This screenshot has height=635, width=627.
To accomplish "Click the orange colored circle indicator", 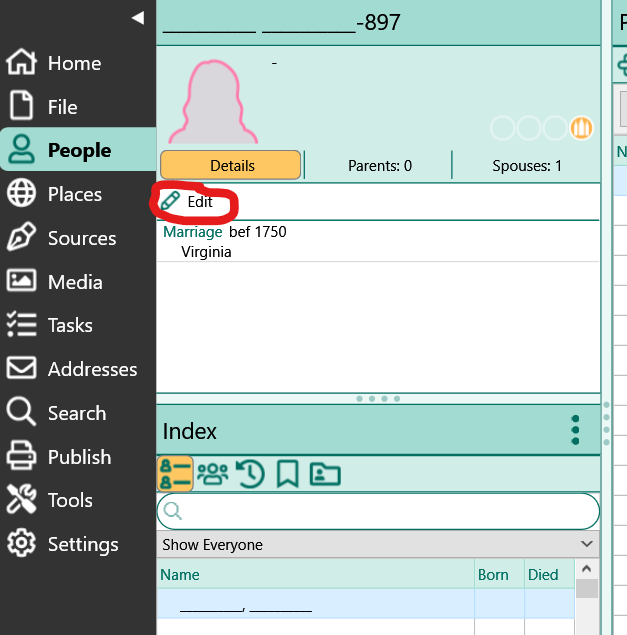I will (x=581, y=128).
